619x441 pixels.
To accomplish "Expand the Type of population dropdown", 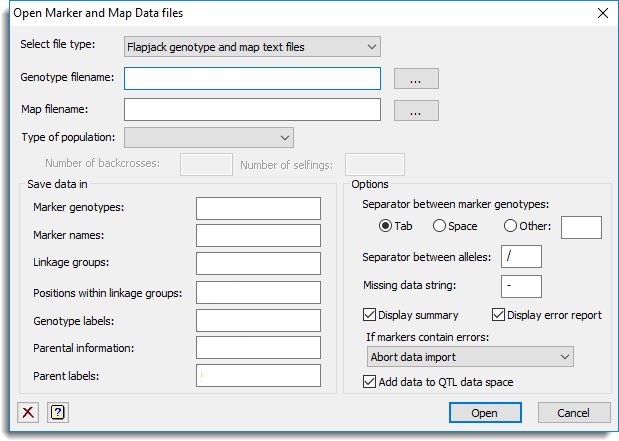I will tap(209, 137).
